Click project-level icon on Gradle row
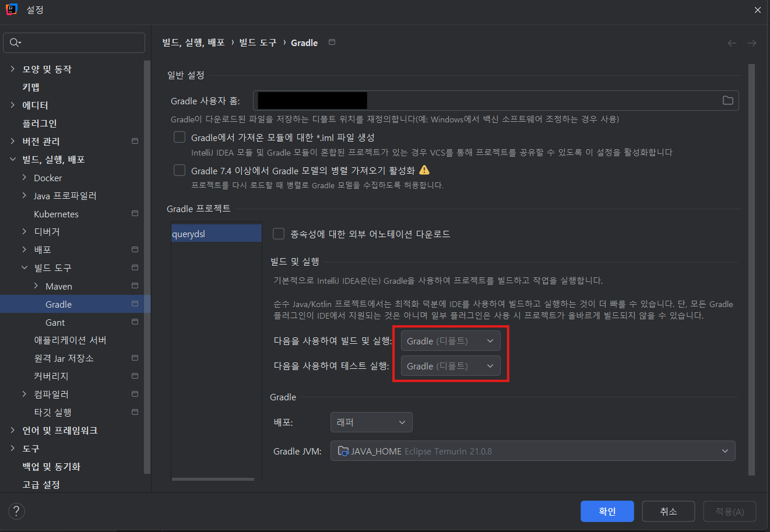The width and height of the screenshot is (770, 532). (x=135, y=304)
